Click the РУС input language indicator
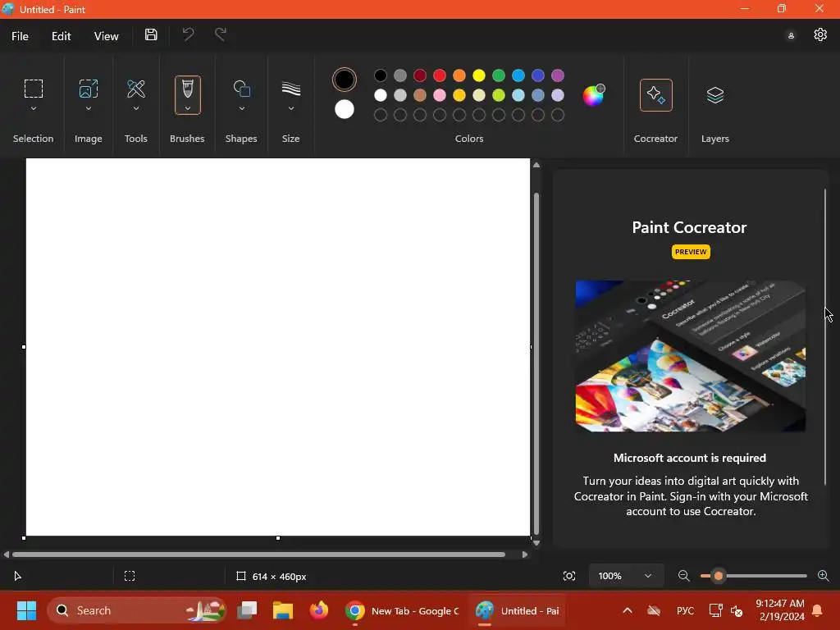 (x=685, y=610)
